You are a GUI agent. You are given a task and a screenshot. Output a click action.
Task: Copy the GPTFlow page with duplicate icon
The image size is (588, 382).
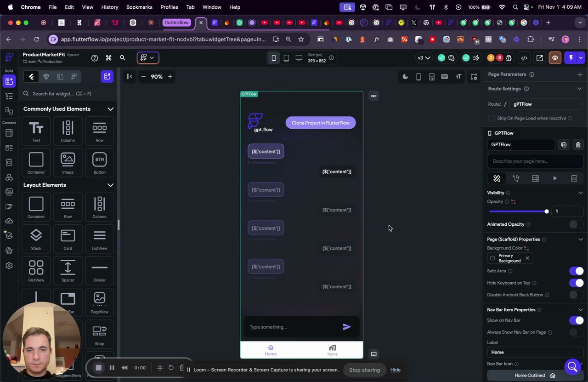564,145
